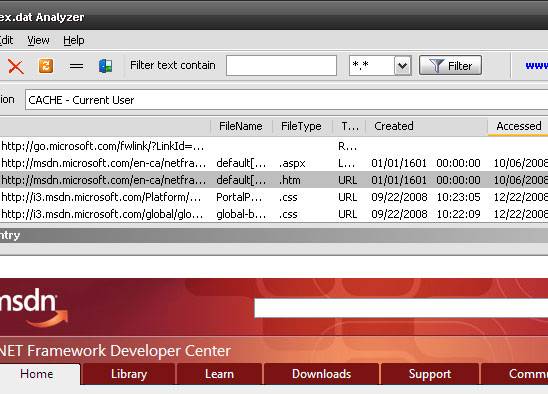This screenshot has width=548, height=394.
Task: Click the blue-green windows toolbar icon
Action: click(105, 66)
